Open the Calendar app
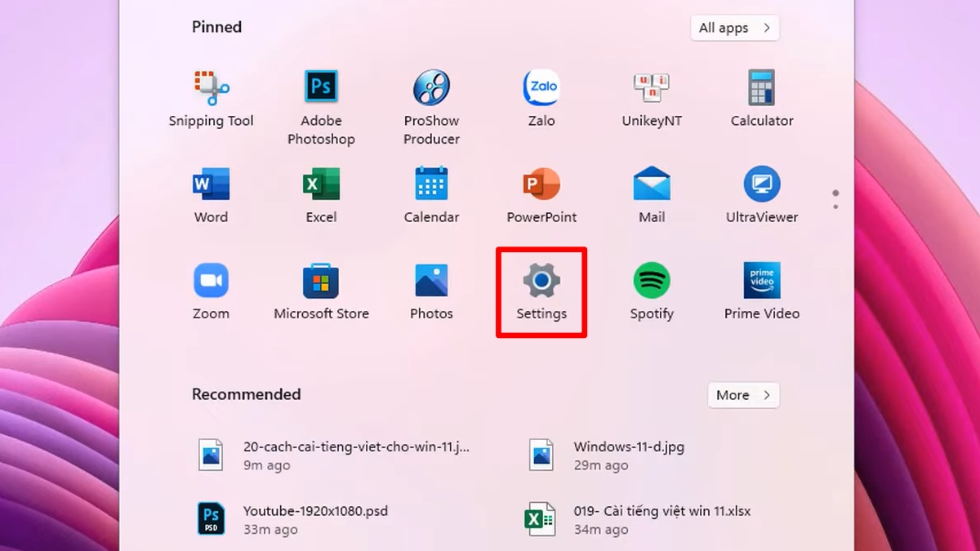The image size is (980, 551). coord(431,195)
